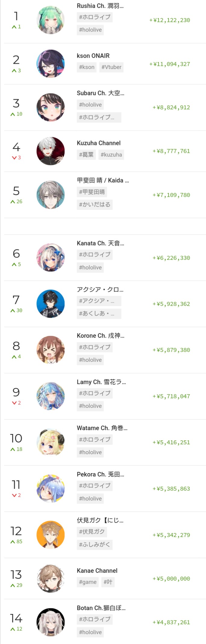
Task: Open the Kuzuha Channel name link
Action: point(98,143)
